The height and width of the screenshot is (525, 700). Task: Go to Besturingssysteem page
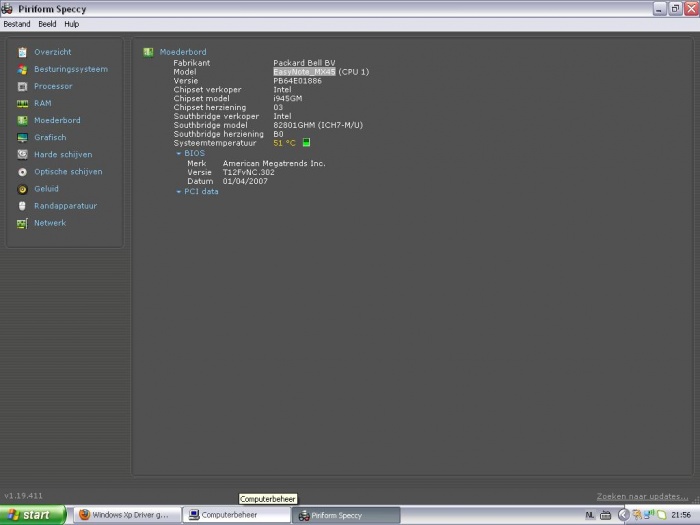71,69
